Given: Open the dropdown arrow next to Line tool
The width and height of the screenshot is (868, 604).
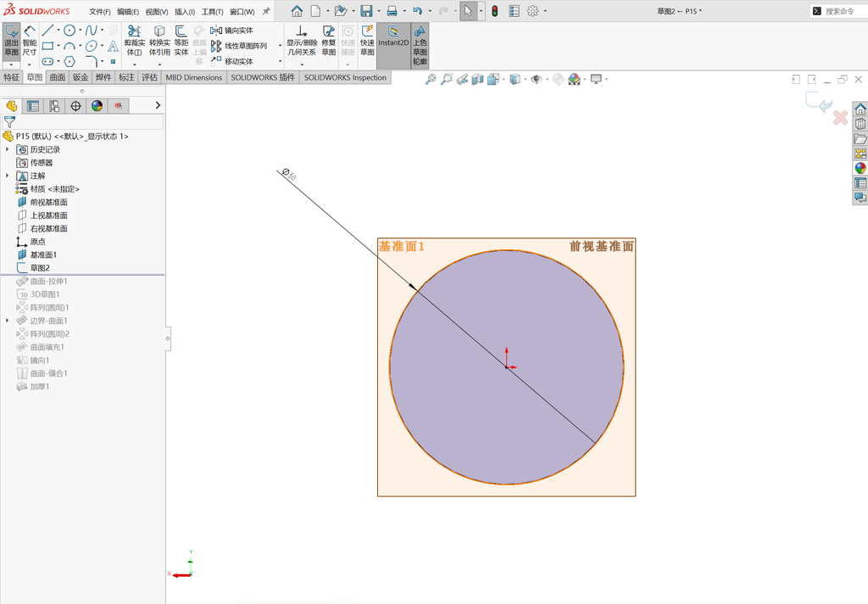Looking at the screenshot, I should click(58, 31).
